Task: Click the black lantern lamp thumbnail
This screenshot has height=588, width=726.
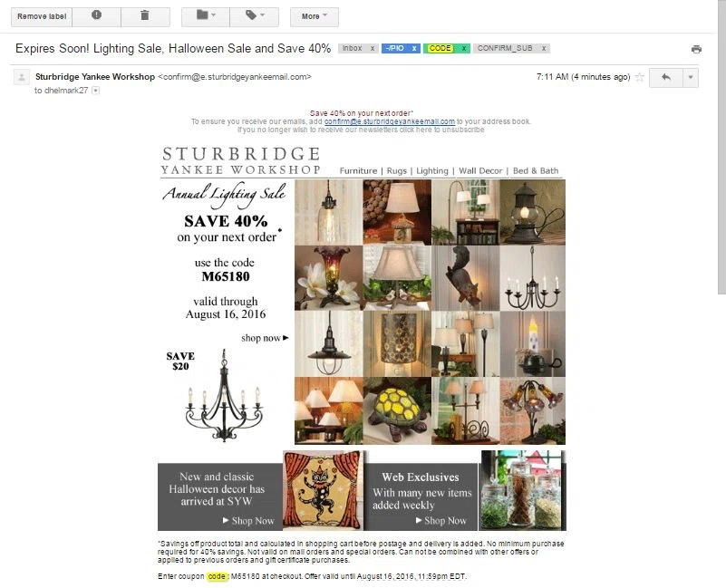Action: click(532, 213)
